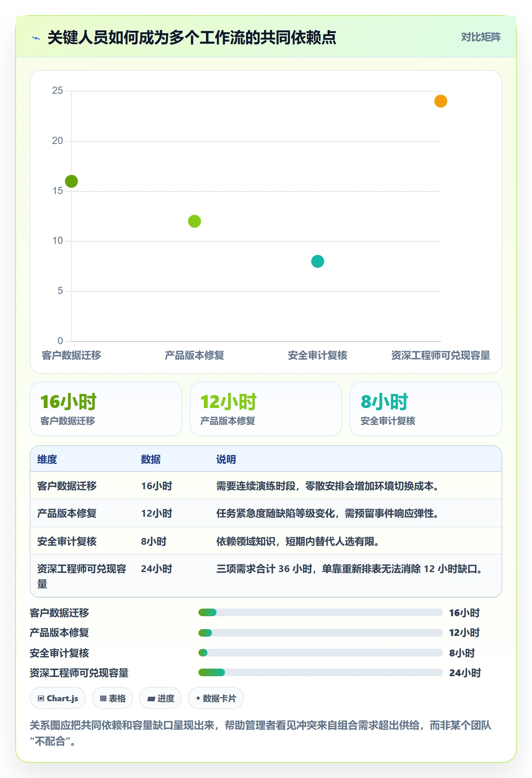
Task: Select the teal 安全审计复核 chart point
Action: coord(318,261)
